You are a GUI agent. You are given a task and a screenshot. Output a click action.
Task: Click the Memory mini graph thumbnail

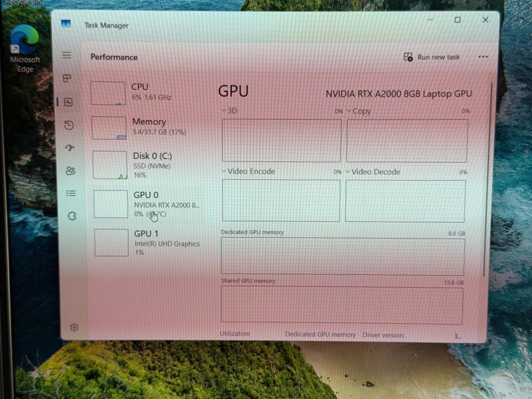(x=109, y=128)
